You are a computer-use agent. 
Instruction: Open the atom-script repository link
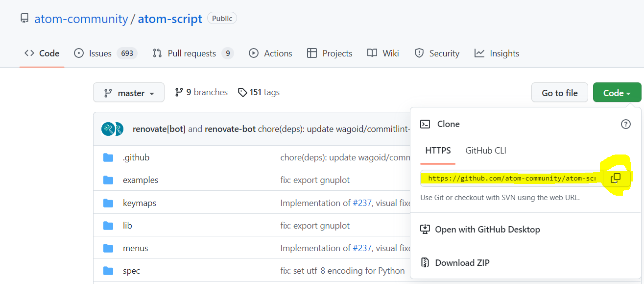(170, 19)
